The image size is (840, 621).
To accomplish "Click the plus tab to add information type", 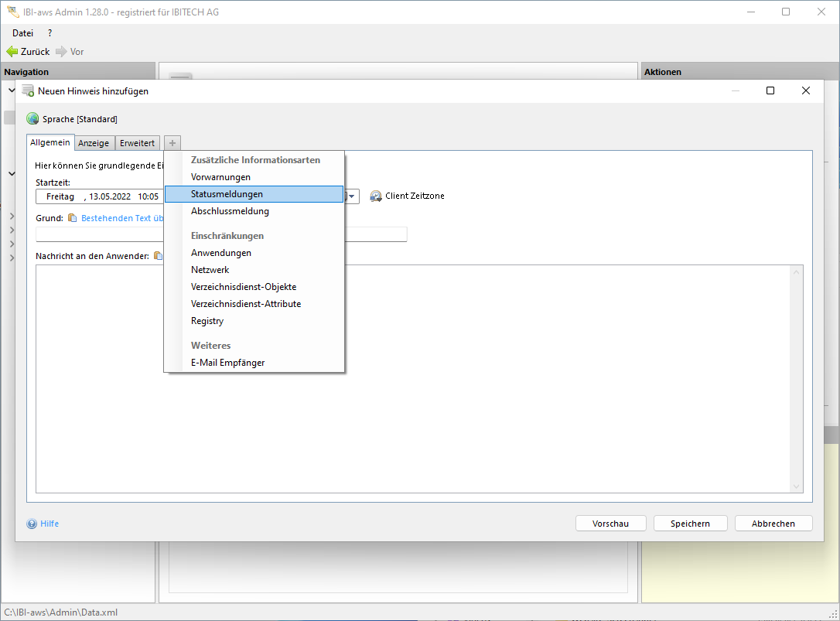I will click(172, 143).
